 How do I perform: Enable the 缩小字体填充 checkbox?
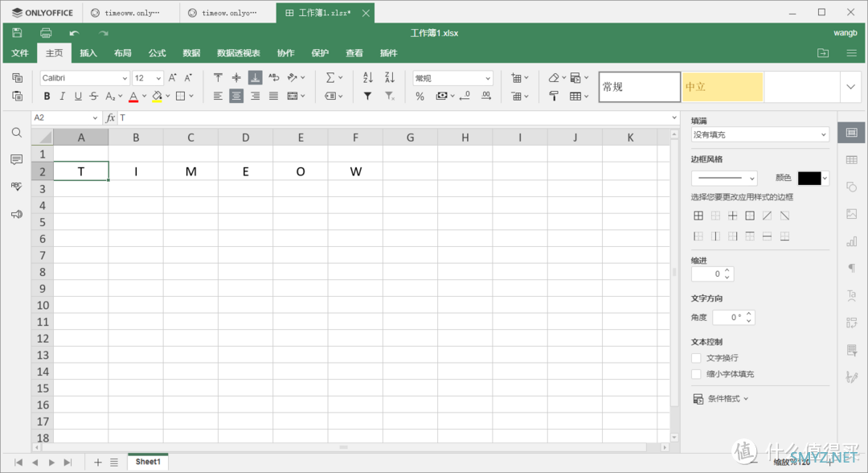(x=696, y=374)
